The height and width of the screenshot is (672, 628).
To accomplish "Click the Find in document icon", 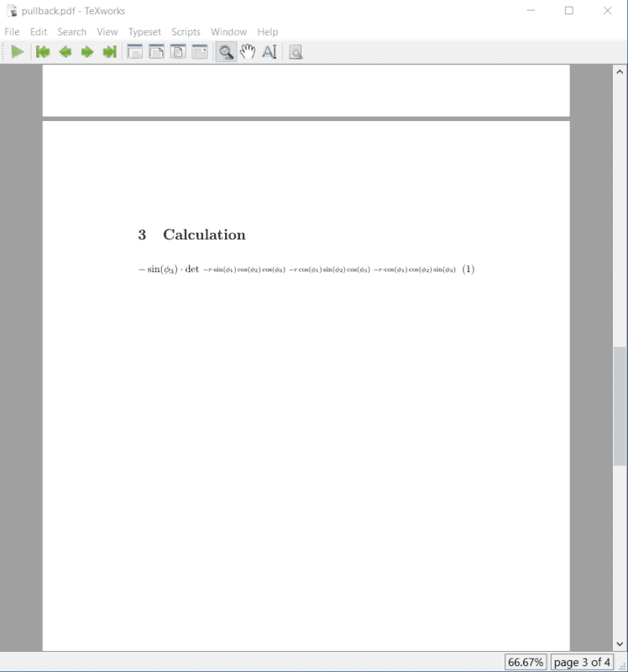I will click(295, 52).
